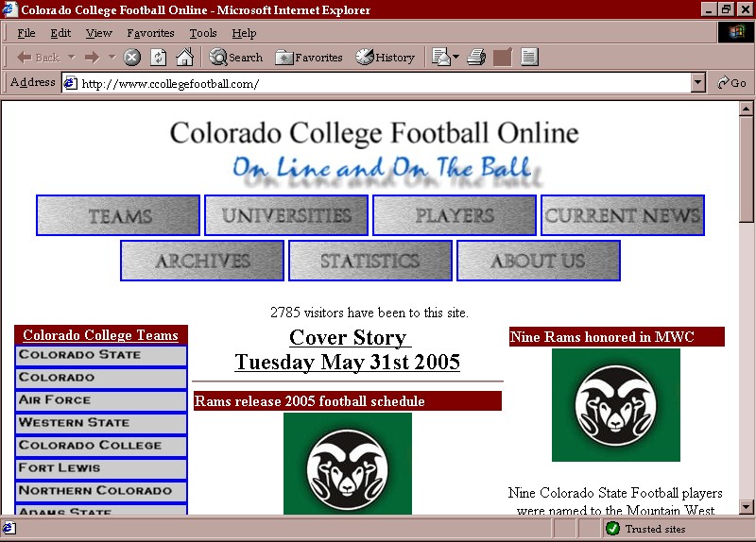Click the Discuss toolbar icon
Screen dimensions: 756x542
529,58
